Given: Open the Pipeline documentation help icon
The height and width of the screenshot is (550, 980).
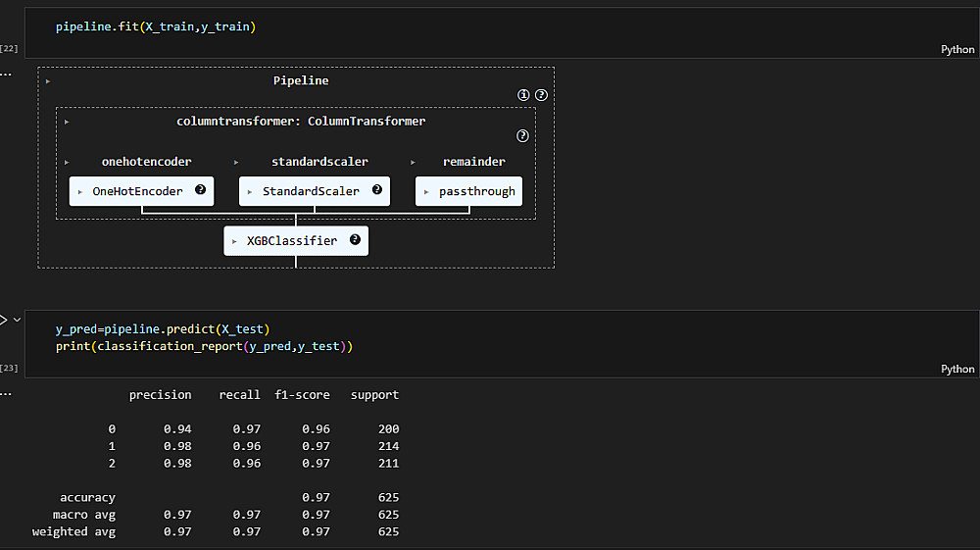Looking at the screenshot, I should 540,95.
